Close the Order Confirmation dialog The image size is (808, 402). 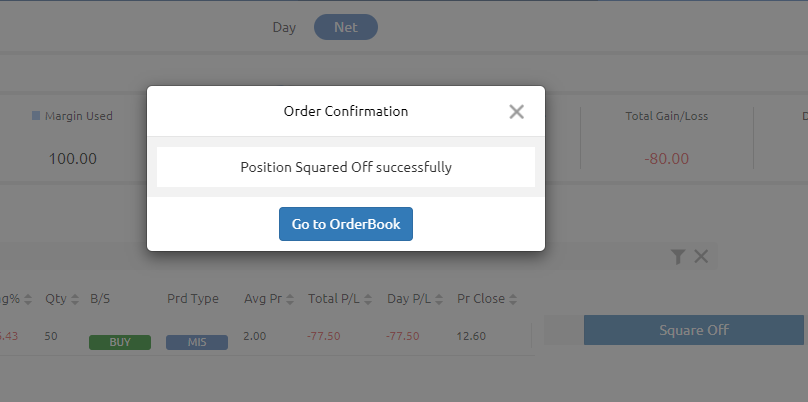pyautogui.click(x=516, y=111)
